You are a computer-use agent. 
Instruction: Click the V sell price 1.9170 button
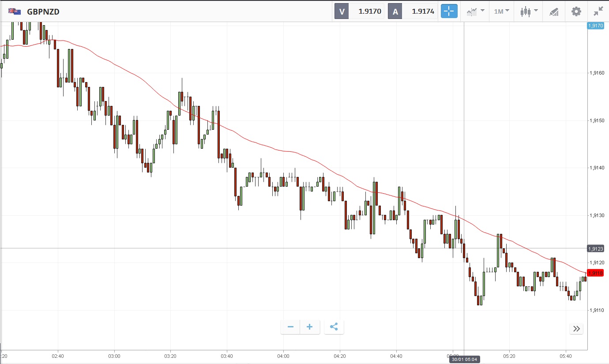click(x=360, y=11)
